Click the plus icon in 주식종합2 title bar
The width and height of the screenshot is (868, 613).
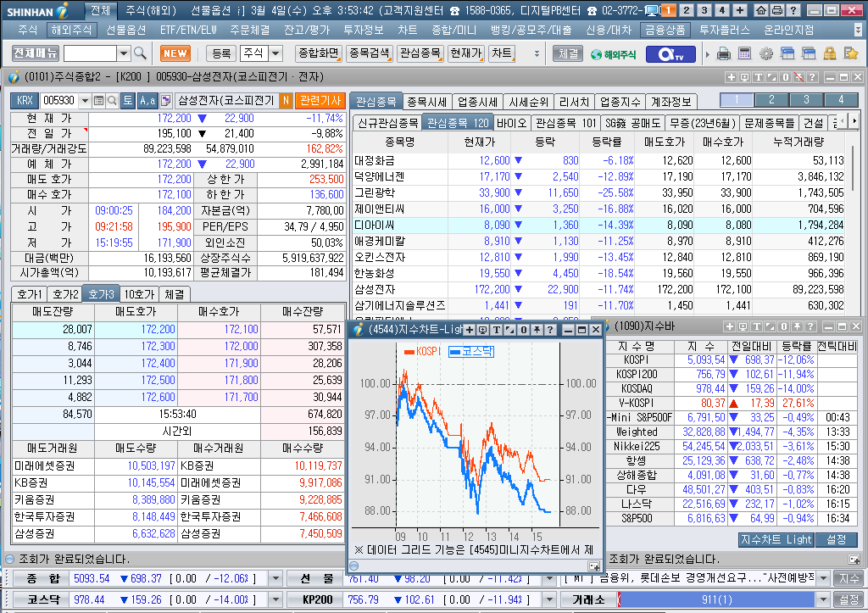click(x=731, y=77)
